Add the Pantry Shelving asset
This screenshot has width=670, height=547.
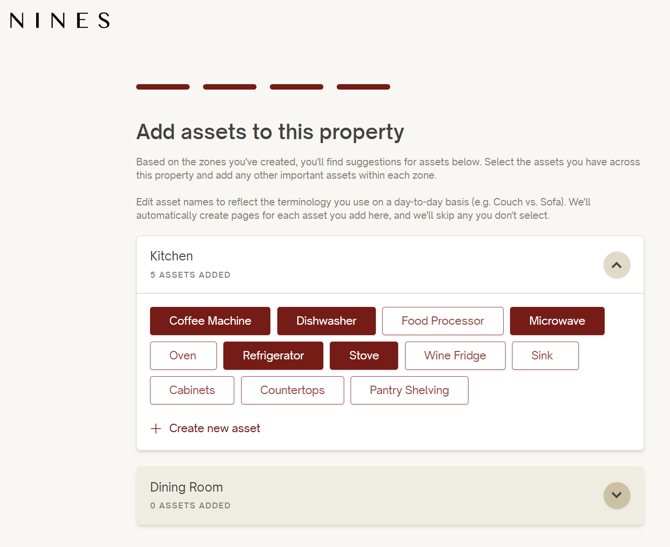409,390
